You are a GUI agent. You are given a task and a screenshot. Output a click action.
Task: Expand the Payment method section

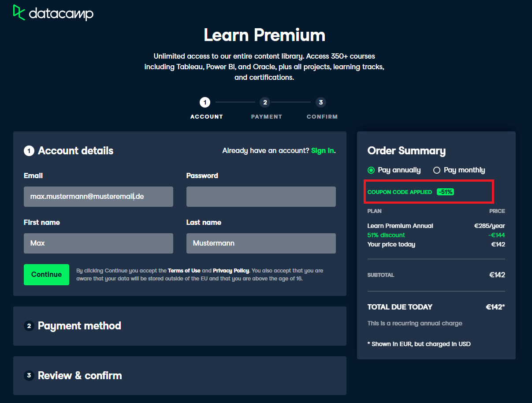click(180, 326)
